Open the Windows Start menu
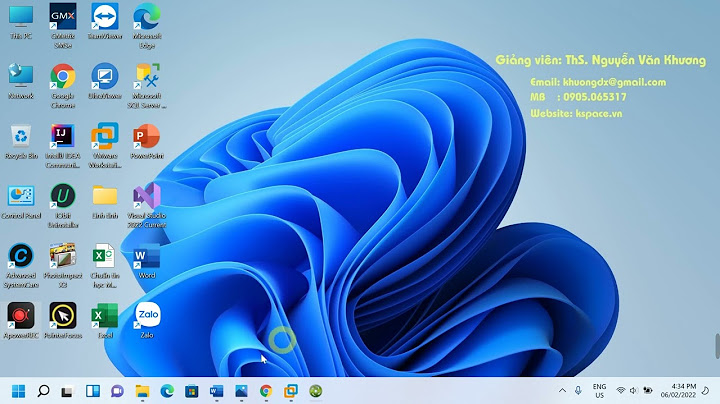The image size is (720, 404). point(18,391)
